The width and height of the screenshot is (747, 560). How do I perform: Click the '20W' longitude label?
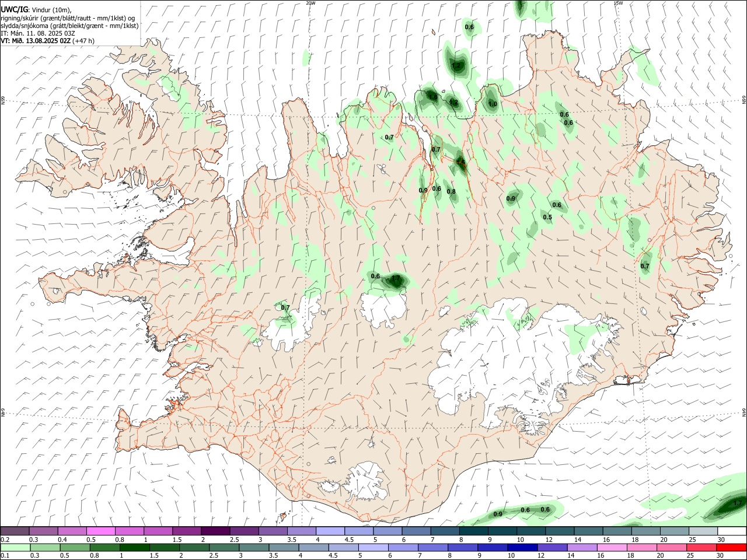pos(310,3)
